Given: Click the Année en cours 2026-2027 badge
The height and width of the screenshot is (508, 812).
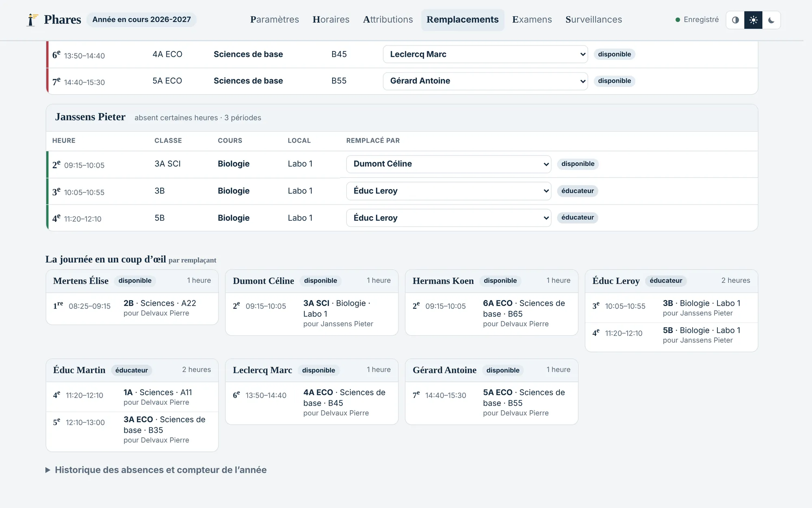Looking at the screenshot, I should [141, 20].
